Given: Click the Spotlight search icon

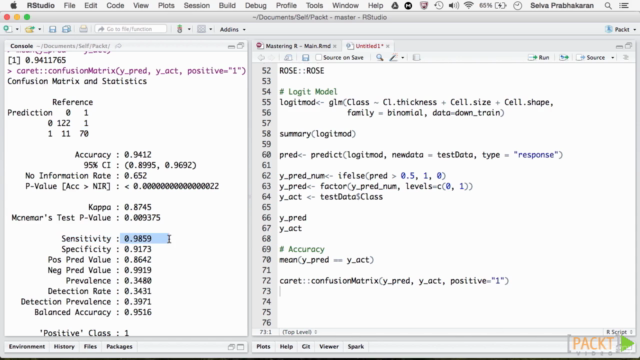Looking at the screenshot, I should 608,6.
